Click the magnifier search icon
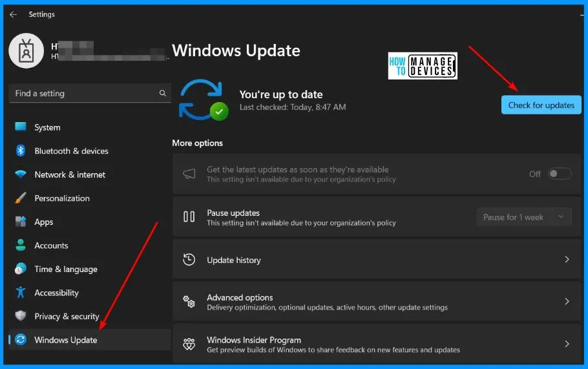This screenshot has width=588, height=369. tap(162, 93)
